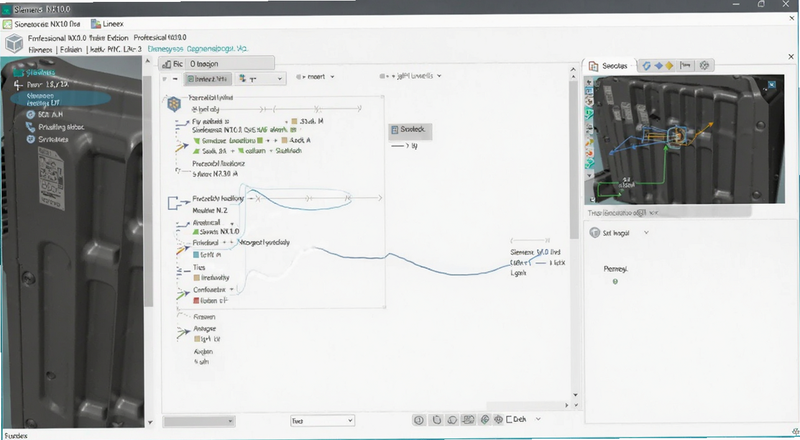Click the phone-shaped icon in the left sidebar
This screenshot has width=800, height=440.
click(30, 127)
